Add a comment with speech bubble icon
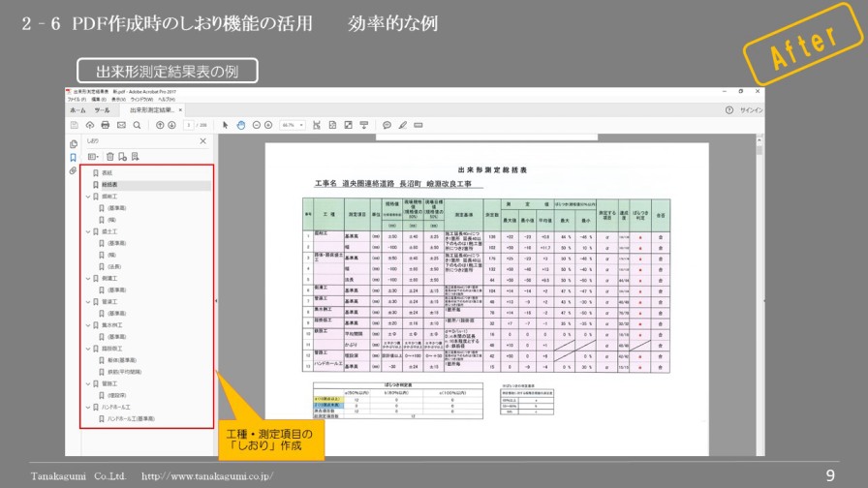This screenshot has width=868, height=488. [387, 125]
